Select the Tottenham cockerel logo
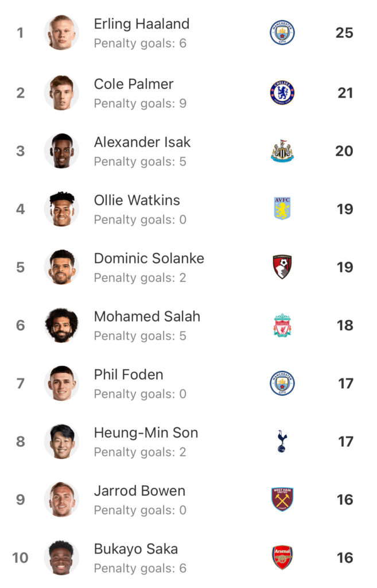This screenshot has height=588, width=377. click(x=282, y=441)
